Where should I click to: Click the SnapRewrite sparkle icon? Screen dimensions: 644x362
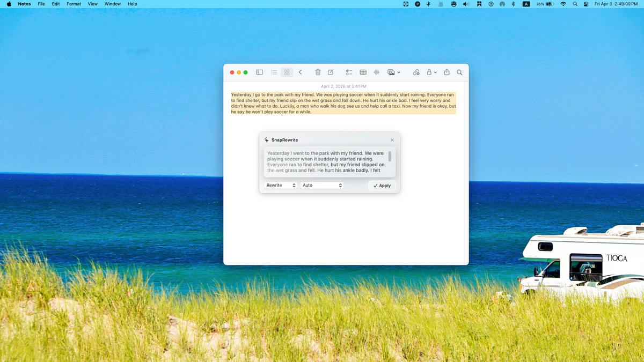pos(267,139)
